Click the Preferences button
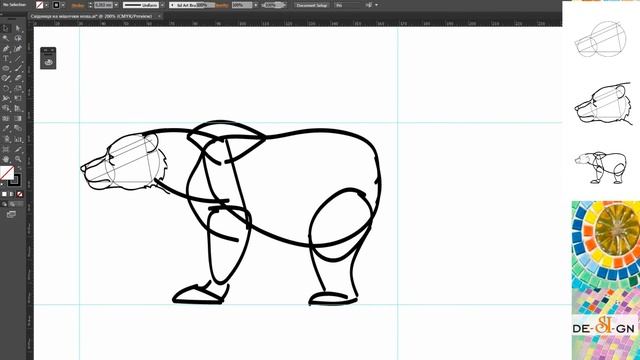 [x=347, y=5]
